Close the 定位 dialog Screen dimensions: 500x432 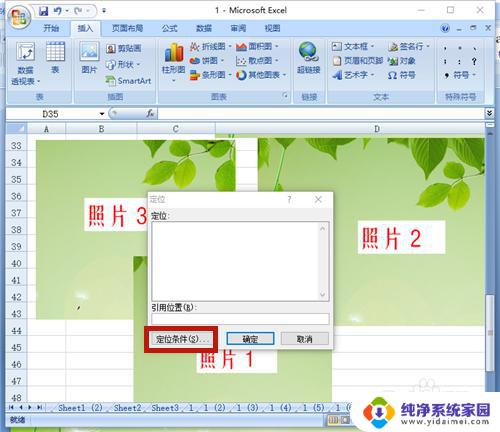point(318,199)
